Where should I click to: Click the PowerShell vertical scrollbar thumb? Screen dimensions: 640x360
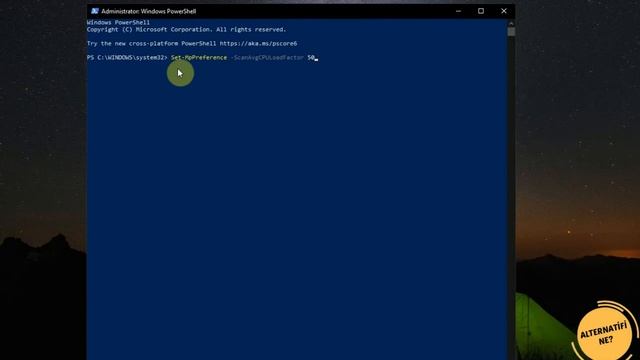[x=511, y=32]
